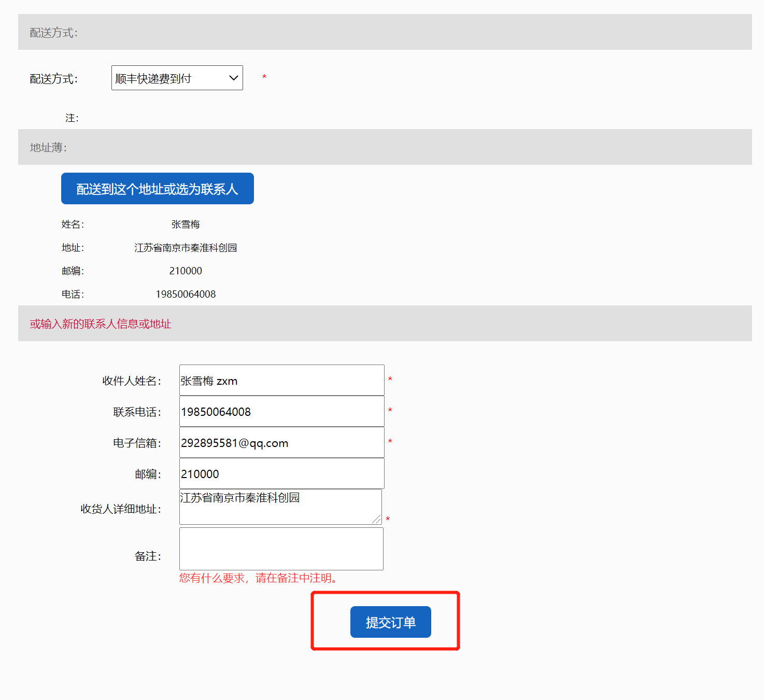Click the 收件人姓名 field label
The image size is (779, 700).
(x=132, y=381)
